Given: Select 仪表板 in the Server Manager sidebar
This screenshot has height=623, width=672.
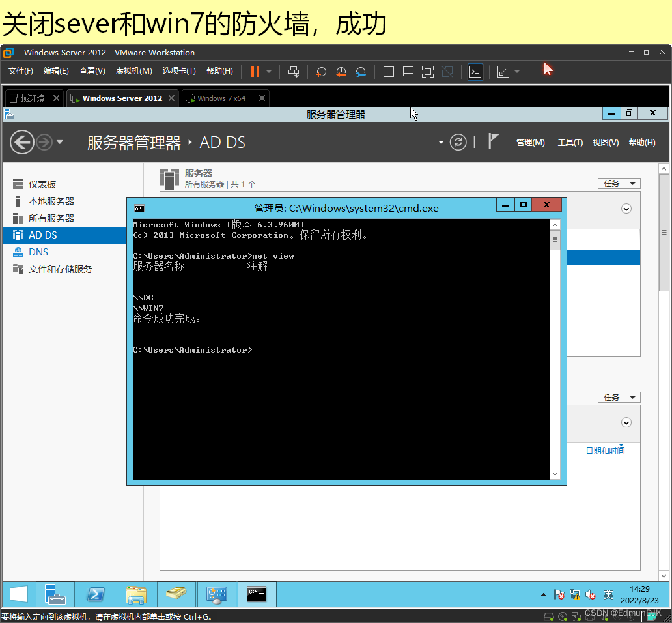Looking at the screenshot, I should tap(64, 184).
